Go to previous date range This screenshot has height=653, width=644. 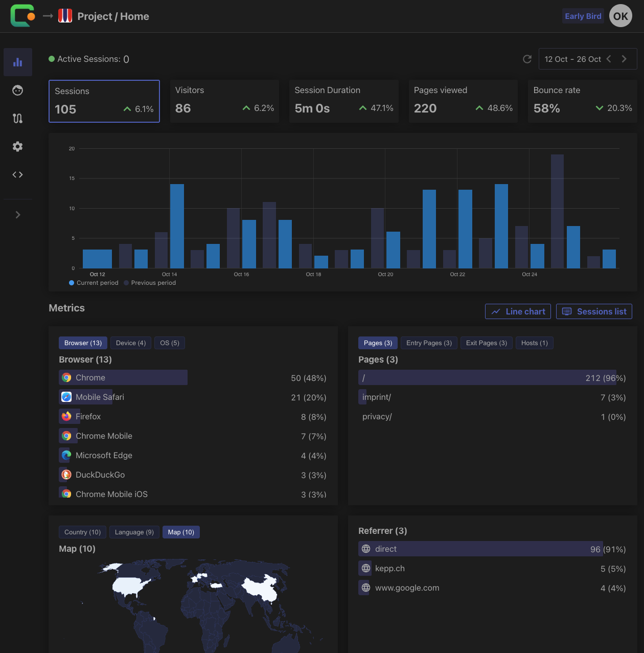[609, 59]
